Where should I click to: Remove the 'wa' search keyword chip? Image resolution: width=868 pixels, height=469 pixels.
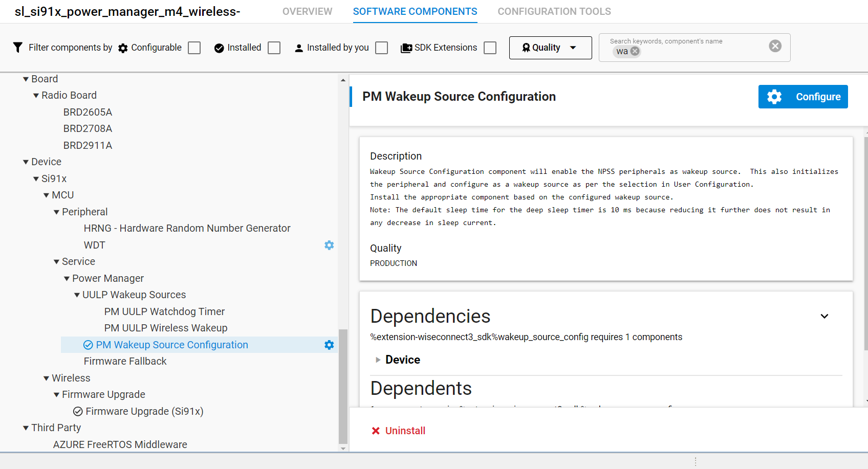click(x=635, y=51)
